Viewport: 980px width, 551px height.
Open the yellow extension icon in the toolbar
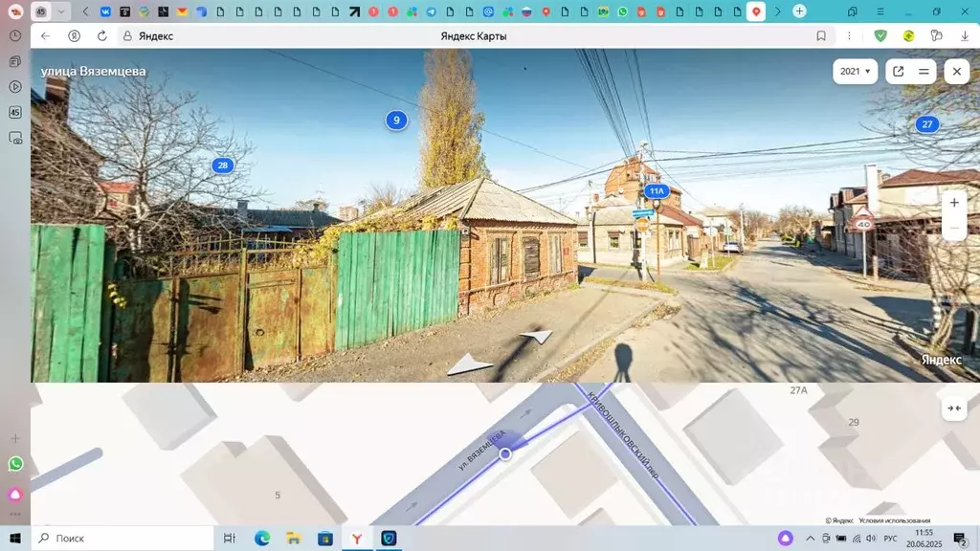click(x=908, y=36)
